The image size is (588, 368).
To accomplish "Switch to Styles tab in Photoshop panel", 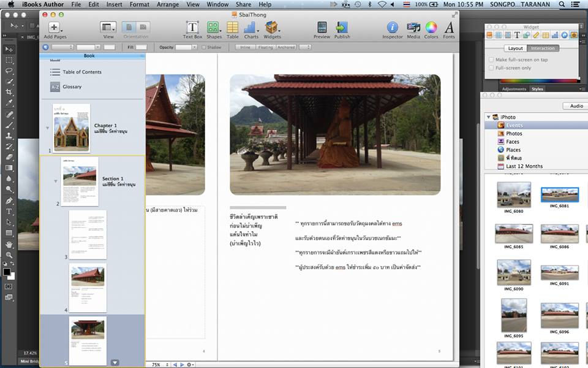I will click(537, 89).
